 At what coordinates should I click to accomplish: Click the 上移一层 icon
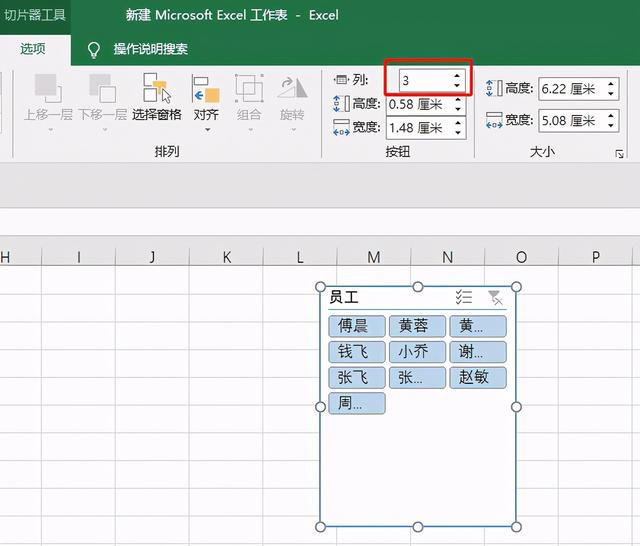click(47, 89)
